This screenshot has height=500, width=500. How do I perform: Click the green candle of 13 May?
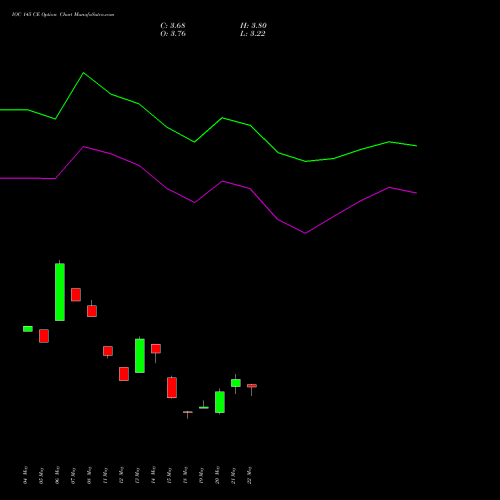click(x=140, y=356)
